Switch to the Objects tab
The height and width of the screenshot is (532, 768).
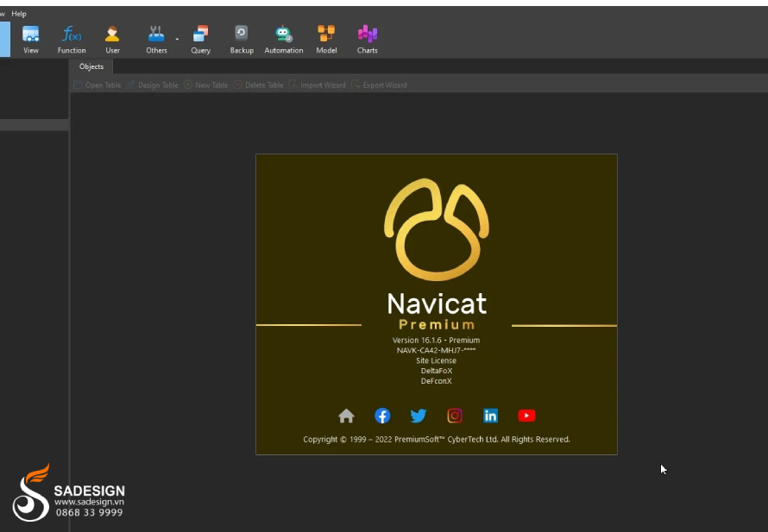91,66
